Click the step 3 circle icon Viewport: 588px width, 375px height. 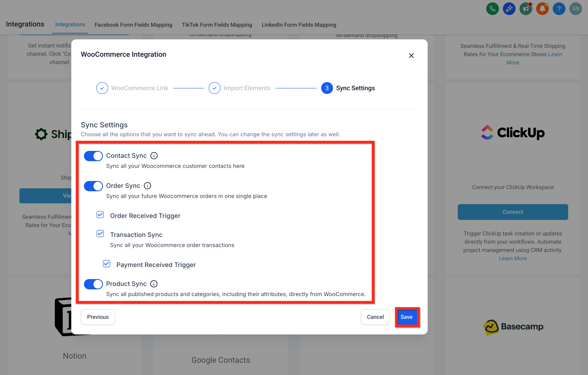[327, 88]
